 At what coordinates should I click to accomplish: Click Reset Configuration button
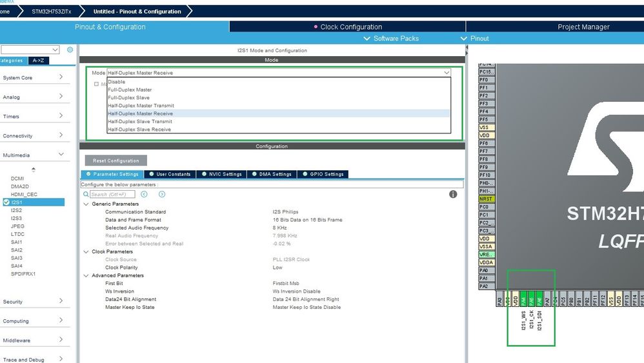[x=116, y=161]
